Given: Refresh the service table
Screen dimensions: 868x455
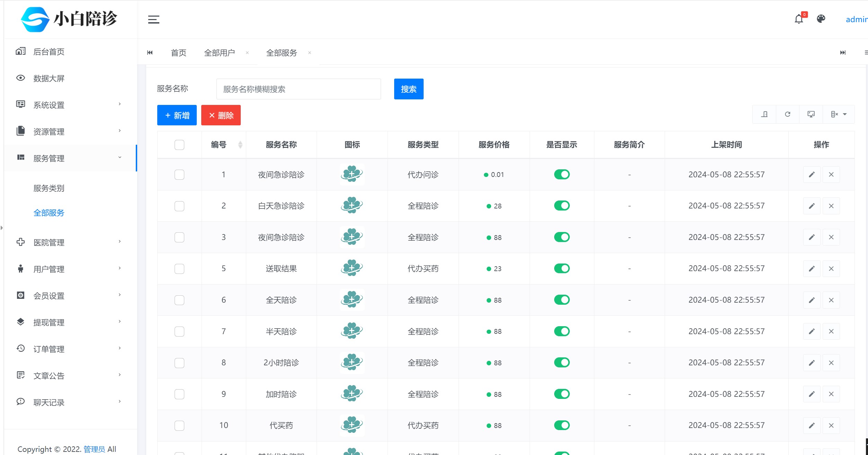Looking at the screenshot, I should point(788,114).
